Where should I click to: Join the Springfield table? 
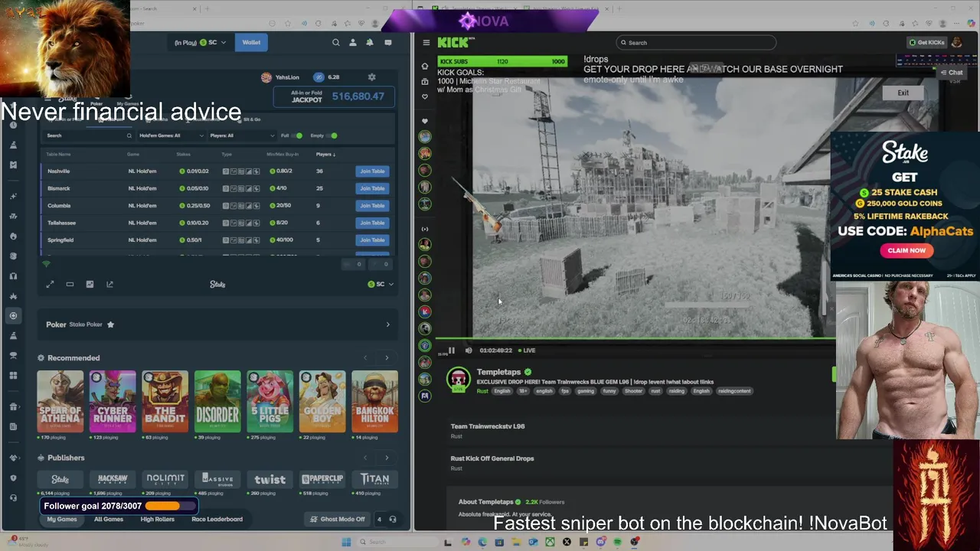pos(372,240)
